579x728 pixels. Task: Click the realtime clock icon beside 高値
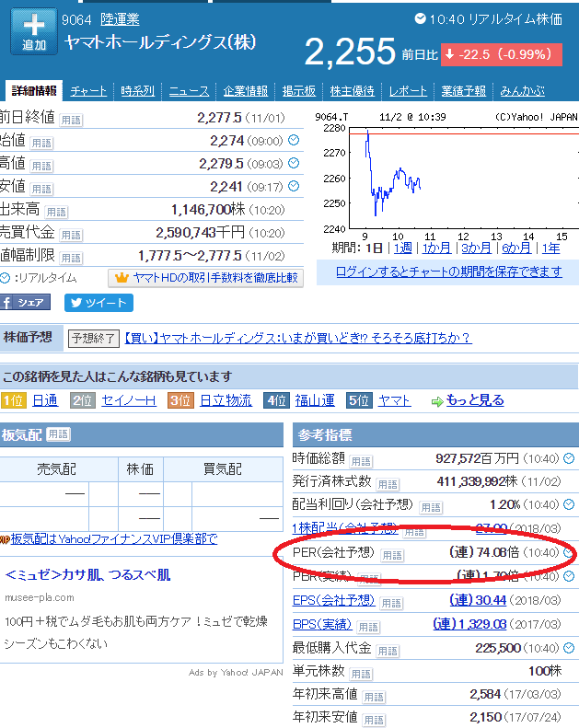pos(294,163)
